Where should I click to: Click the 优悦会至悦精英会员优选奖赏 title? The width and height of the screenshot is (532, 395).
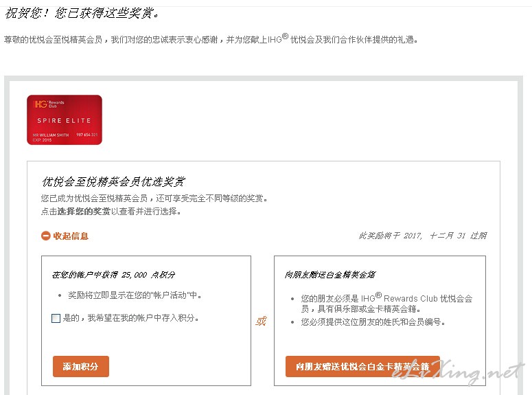pos(113,182)
